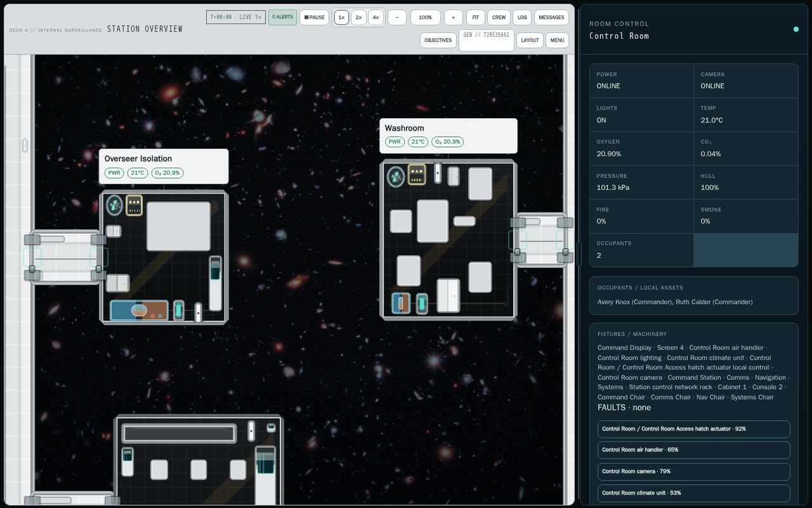Click the middle seat in the bottom room
The image size is (812, 508).
click(x=199, y=470)
